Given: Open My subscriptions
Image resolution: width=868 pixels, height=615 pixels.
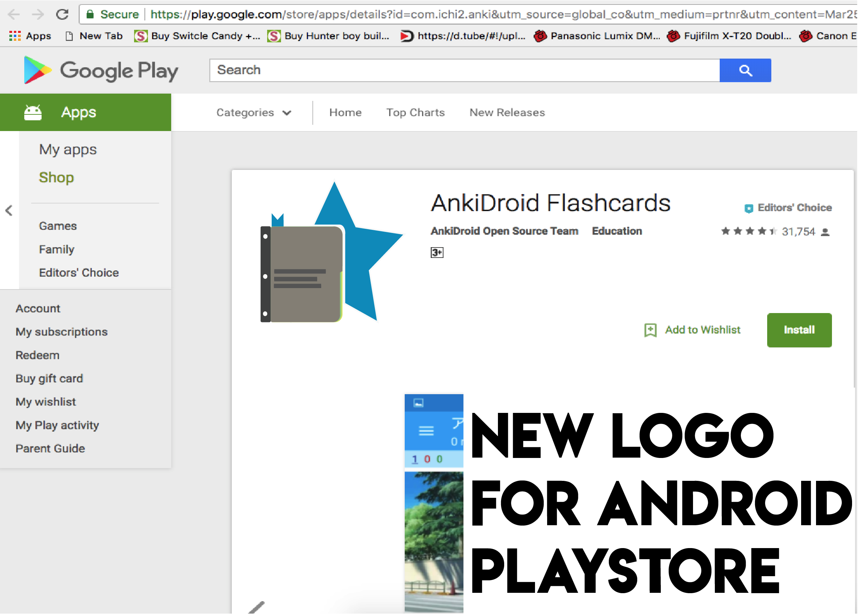Looking at the screenshot, I should click(x=62, y=332).
